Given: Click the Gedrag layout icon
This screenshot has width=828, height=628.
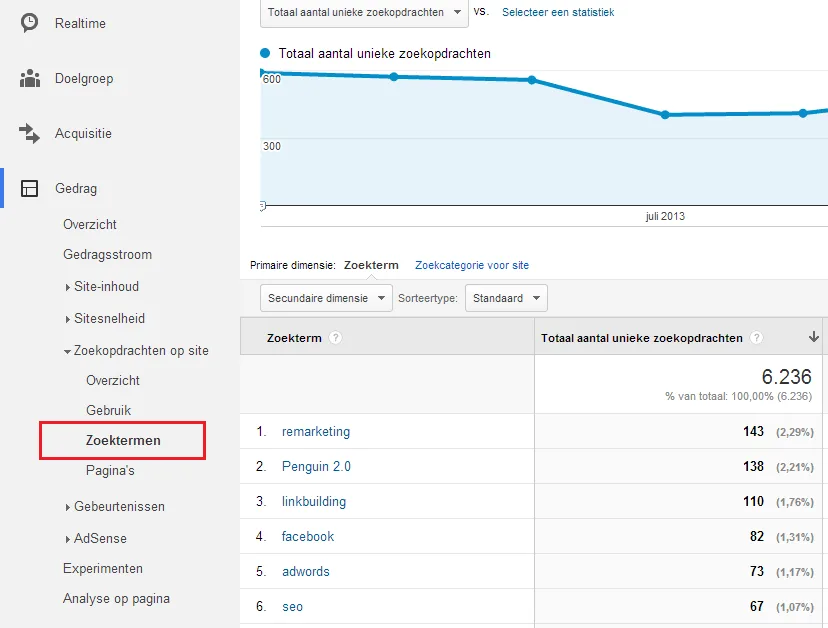Looking at the screenshot, I should 30,189.
